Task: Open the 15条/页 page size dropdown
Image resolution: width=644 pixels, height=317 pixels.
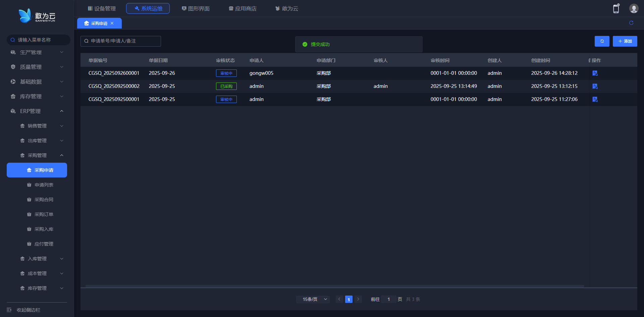Action: tap(313, 299)
